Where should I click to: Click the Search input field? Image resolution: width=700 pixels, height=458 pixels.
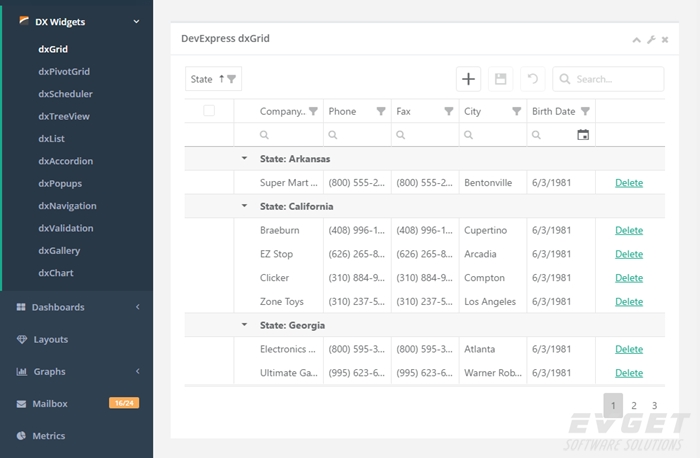[x=608, y=79]
